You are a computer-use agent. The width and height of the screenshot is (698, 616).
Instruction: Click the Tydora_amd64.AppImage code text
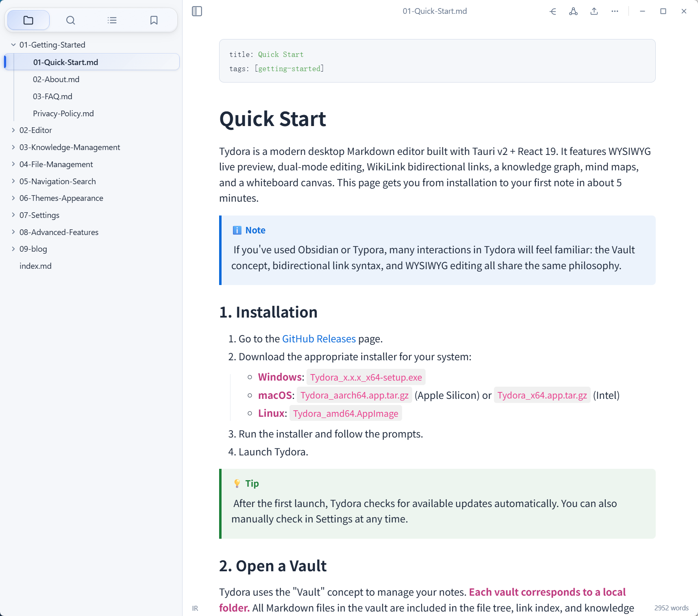[x=346, y=414]
